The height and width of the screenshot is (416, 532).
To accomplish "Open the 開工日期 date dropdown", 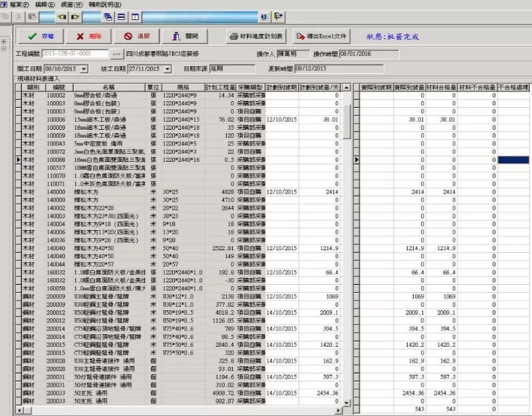I will [x=84, y=69].
